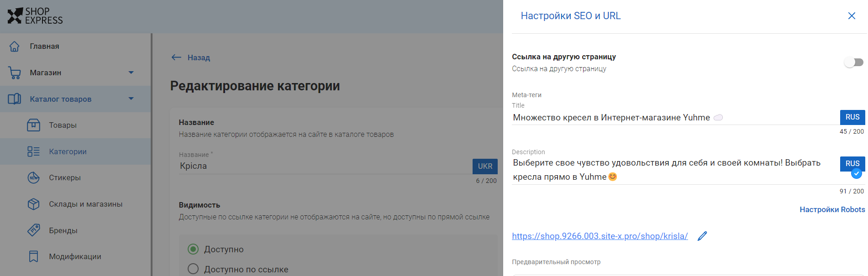Switch language with the Title RUS button
The image size is (868, 276).
(x=852, y=117)
